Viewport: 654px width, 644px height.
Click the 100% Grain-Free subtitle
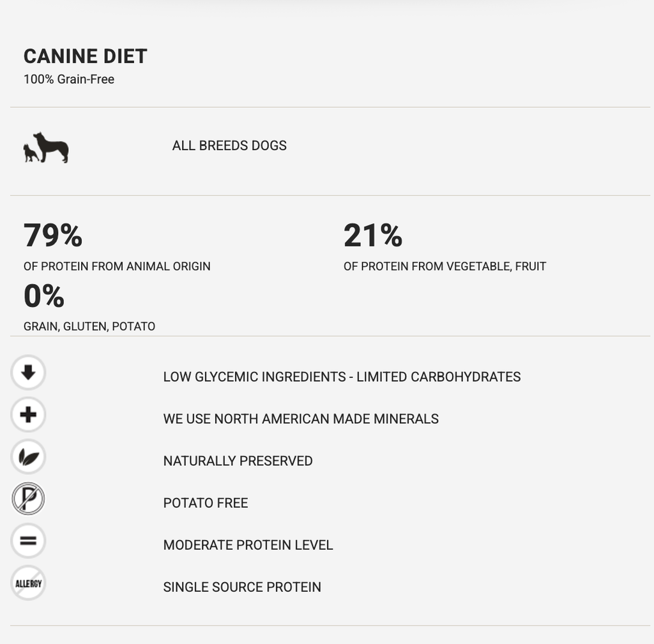click(x=69, y=79)
